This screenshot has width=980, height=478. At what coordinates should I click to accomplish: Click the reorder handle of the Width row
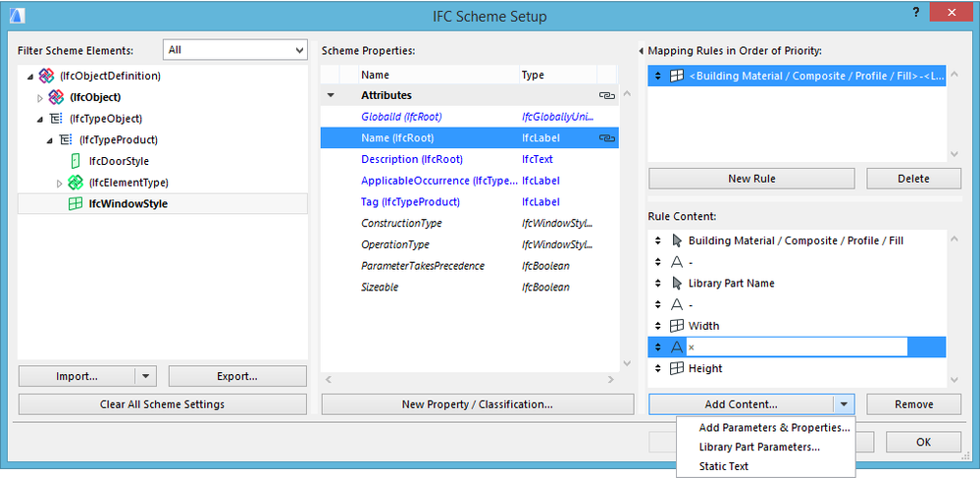(x=657, y=325)
